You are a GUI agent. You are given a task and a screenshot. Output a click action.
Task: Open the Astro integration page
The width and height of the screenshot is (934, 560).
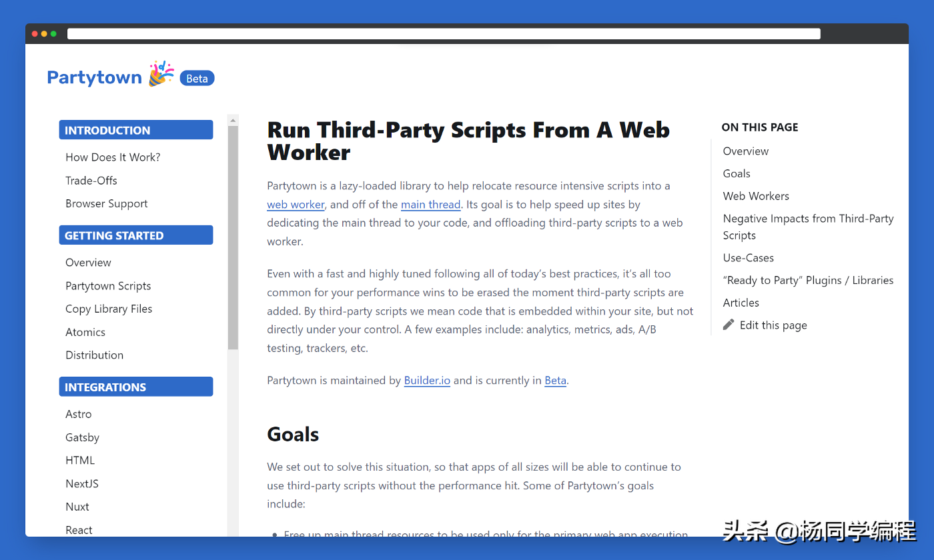coord(78,414)
